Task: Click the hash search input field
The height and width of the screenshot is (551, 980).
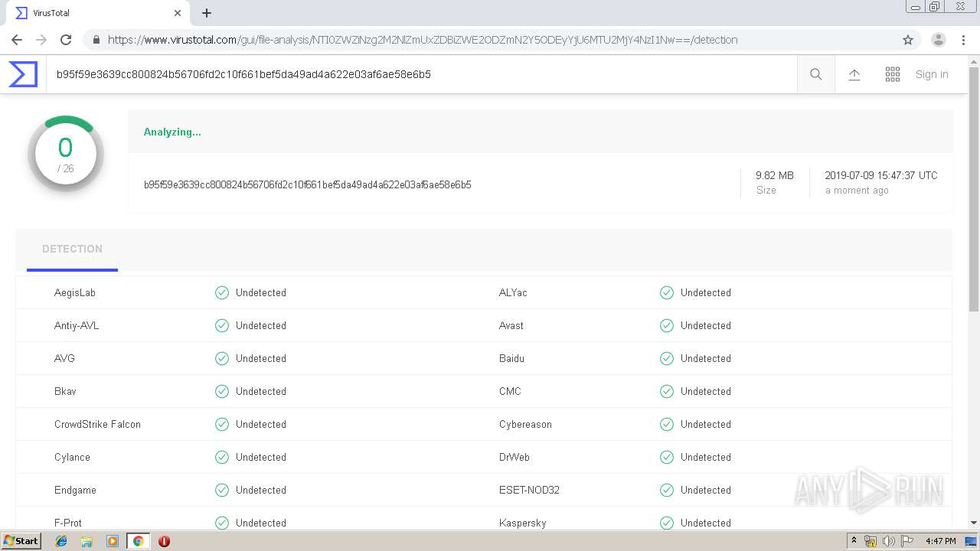Action: pyautogui.click(x=421, y=74)
